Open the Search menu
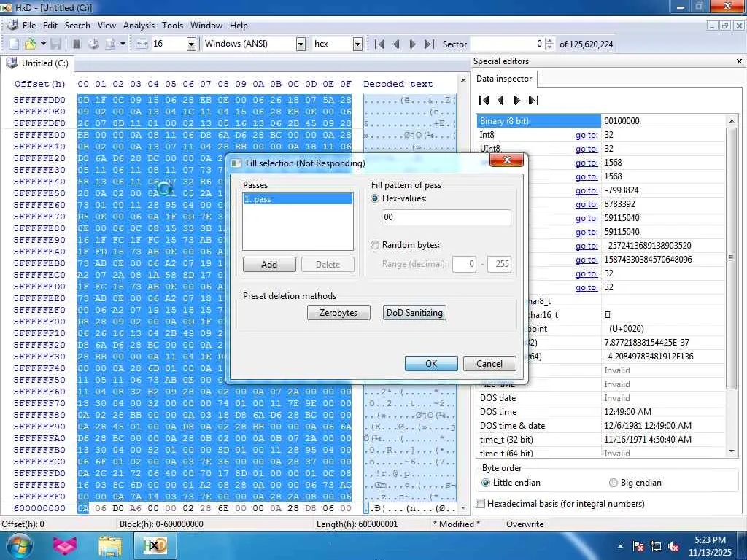This screenshot has height=560, width=747. tap(77, 26)
